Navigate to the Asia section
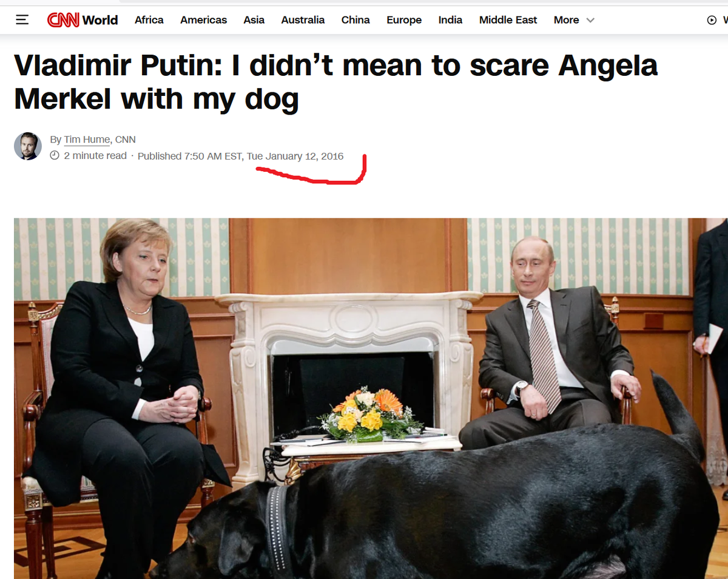This screenshot has width=728, height=579. [x=254, y=20]
